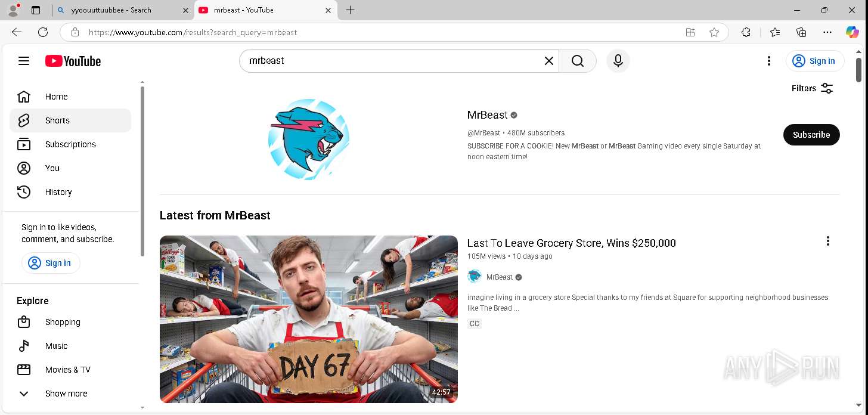Open the MrBeast channel avatar
Image resolution: width=868 pixels, height=415 pixels.
(309, 140)
